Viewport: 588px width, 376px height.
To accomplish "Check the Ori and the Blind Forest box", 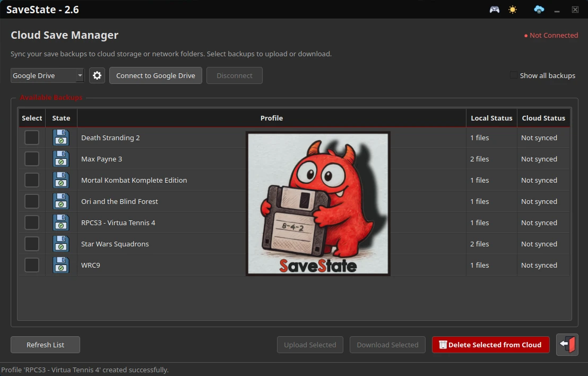I will tap(32, 201).
